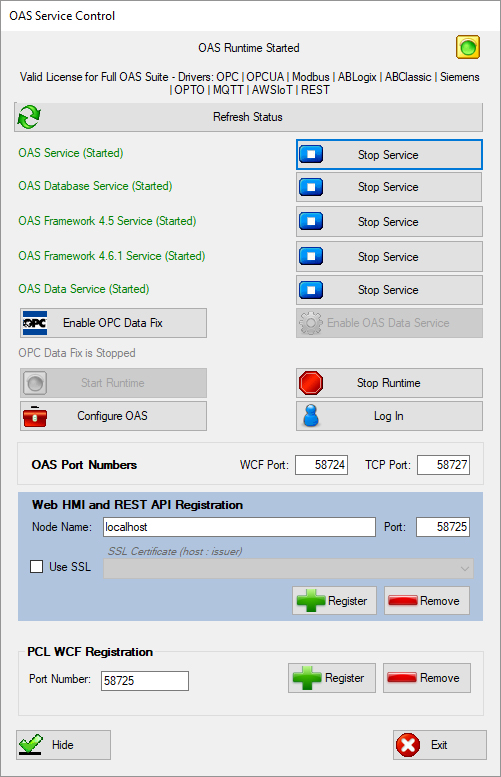Click the PCL WCF Port Number field
This screenshot has width=501, height=777.
click(145, 680)
